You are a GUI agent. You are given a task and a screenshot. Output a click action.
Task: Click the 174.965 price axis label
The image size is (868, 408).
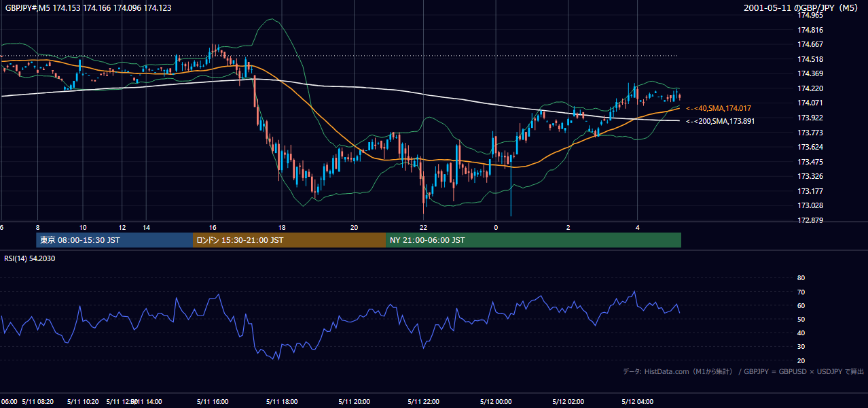811,15
